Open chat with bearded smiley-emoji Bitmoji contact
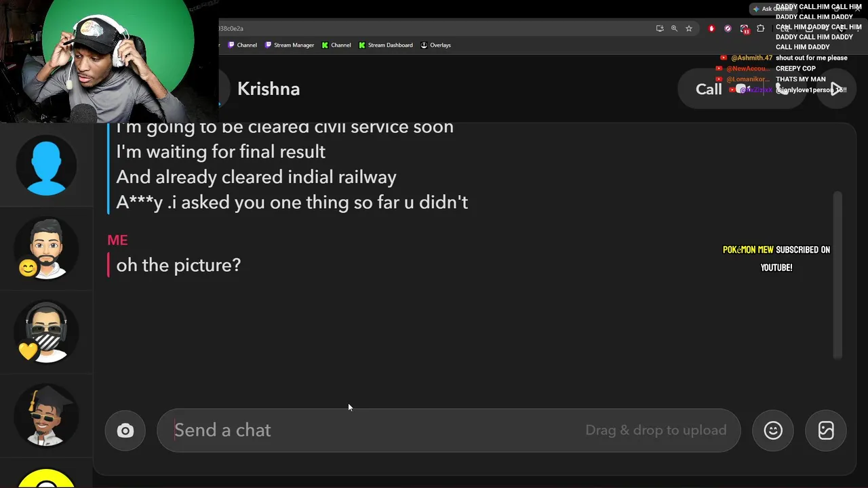This screenshot has width=868, height=488. point(46,248)
